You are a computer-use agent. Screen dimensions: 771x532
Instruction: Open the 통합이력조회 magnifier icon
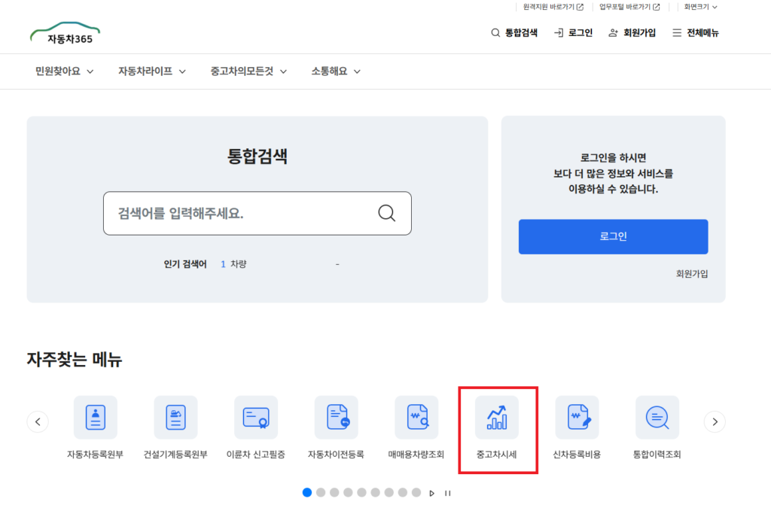[657, 418]
